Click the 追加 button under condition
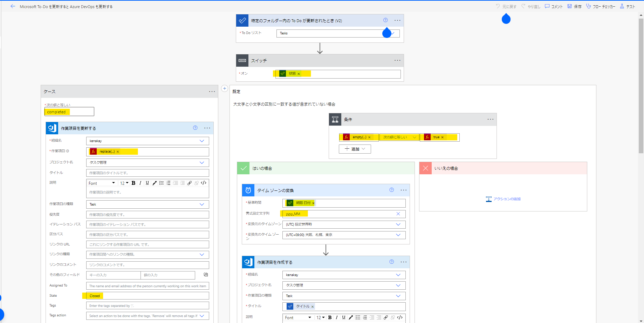The height and width of the screenshot is (323, 644). pos(355,149)
